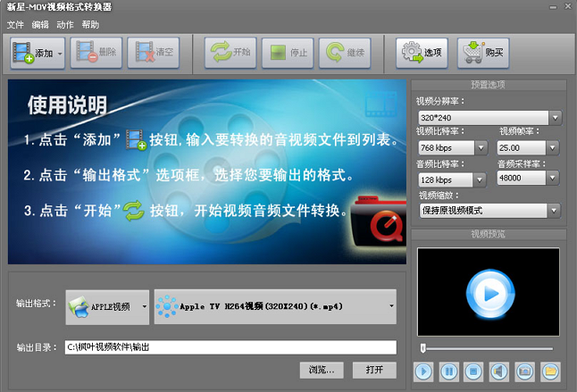Expand the 视频分辨率 320*240 dropdown
Screen dimensions: 577x392
(556, 118)
